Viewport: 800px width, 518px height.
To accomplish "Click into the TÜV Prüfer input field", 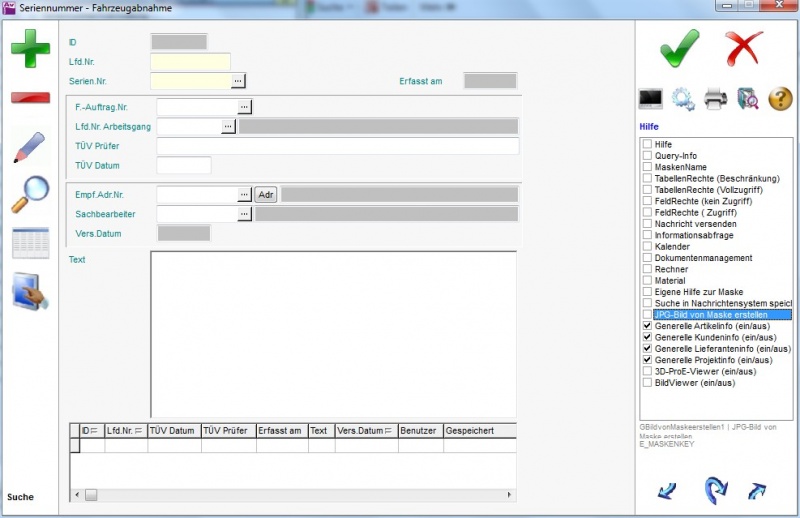I will tap(337, 146).
